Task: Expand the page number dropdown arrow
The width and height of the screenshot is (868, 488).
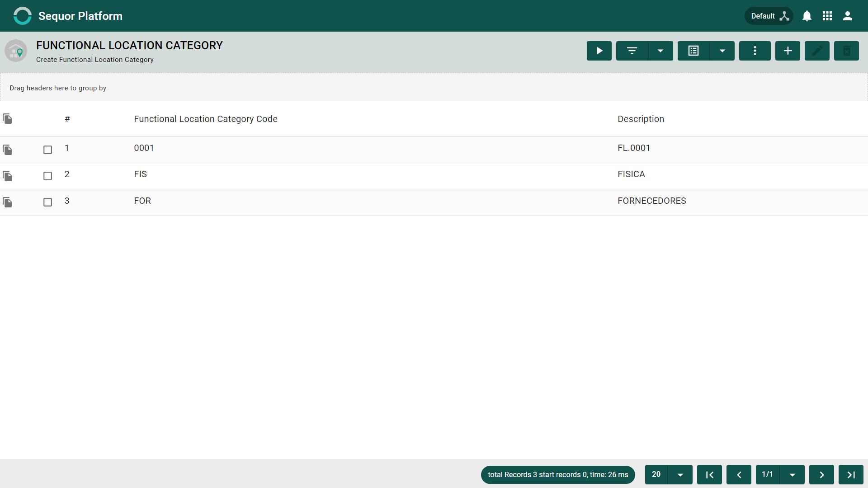Action: (x=793, y=474)
